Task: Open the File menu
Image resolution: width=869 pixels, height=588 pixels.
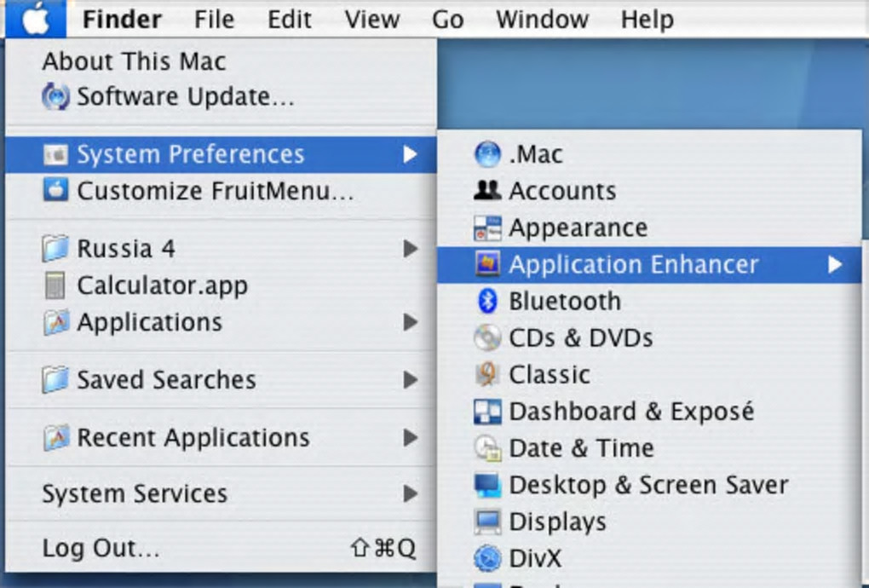Action: click(214, 20)
